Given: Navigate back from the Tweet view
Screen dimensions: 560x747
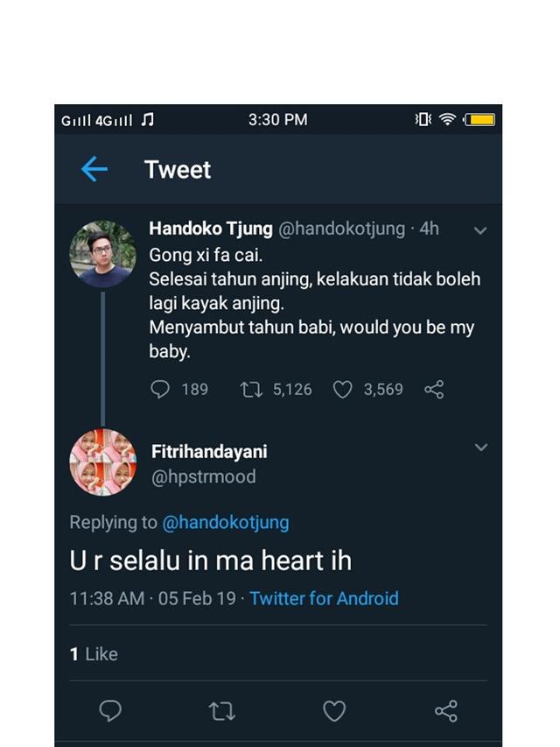Looking at the screenshot, I should pyautogui.click(x=94, y=169).
